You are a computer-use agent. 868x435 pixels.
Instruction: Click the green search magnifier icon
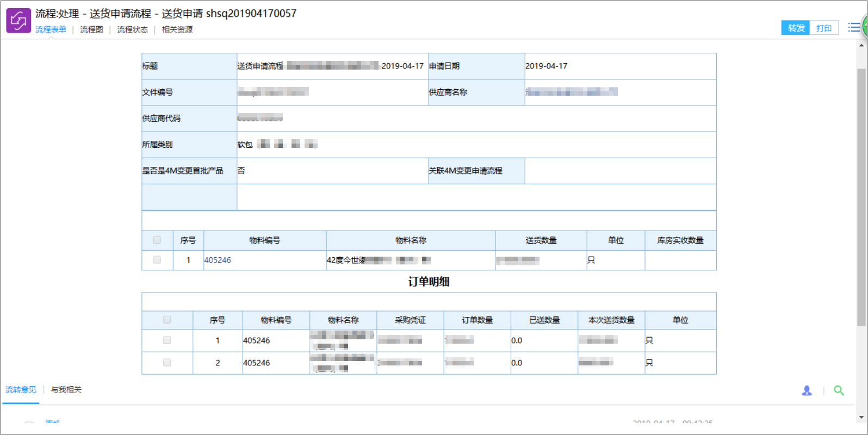(x=839, y=390)
